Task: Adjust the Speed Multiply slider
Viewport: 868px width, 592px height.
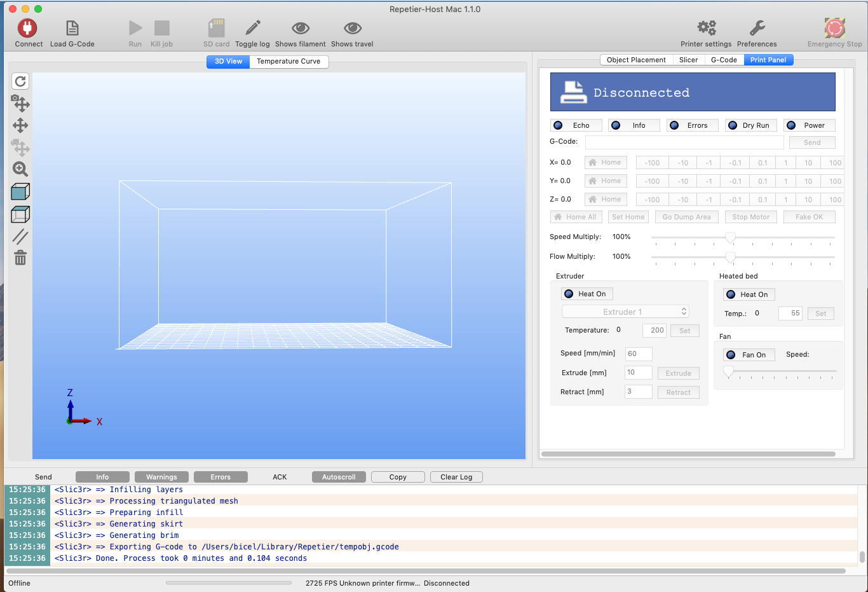Action: pyautogui.click(x=731, y=238)
